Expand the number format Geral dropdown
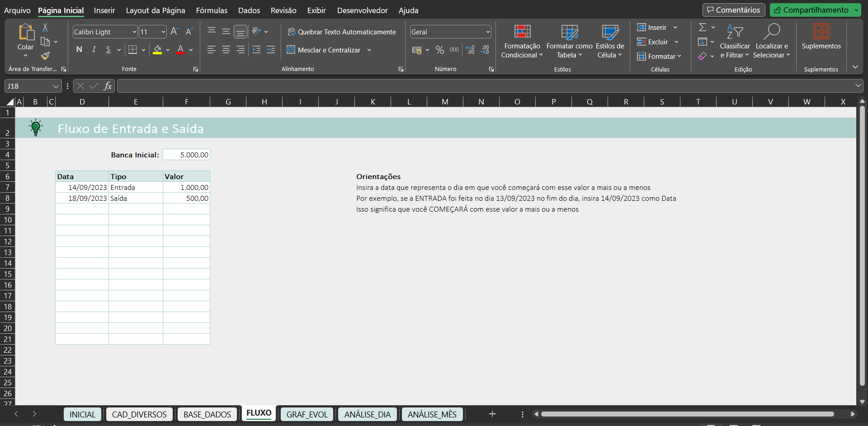 (x=488, y=32)
